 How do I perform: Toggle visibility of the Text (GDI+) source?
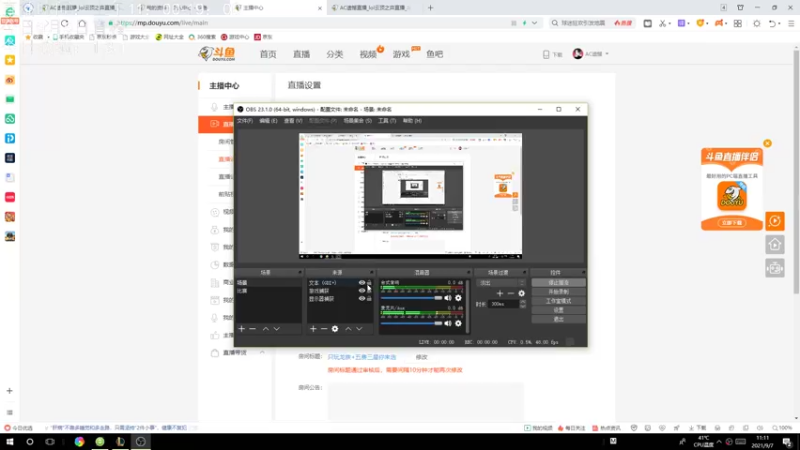362,283
